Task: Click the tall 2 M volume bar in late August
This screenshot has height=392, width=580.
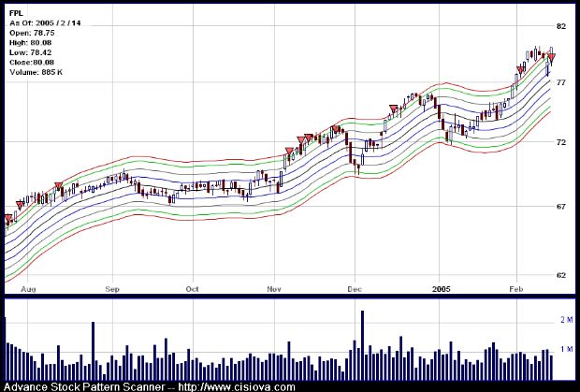Action: (x=93, y=351)
